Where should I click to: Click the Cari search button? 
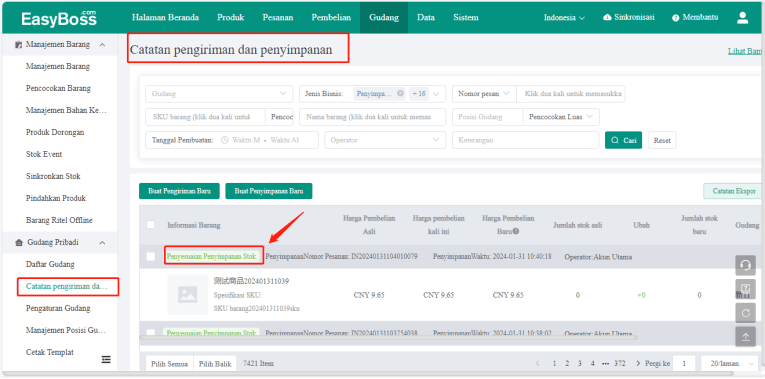click(623, 140)
